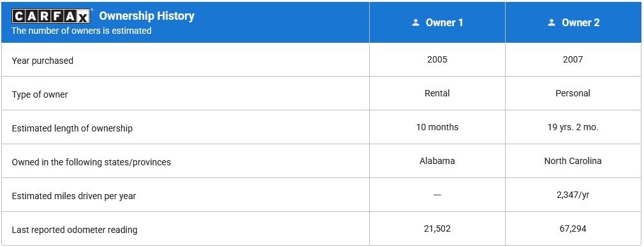This screenshot has width=644, height=247.
Task: Click the Ownership History title
Action: coord(147,15)
